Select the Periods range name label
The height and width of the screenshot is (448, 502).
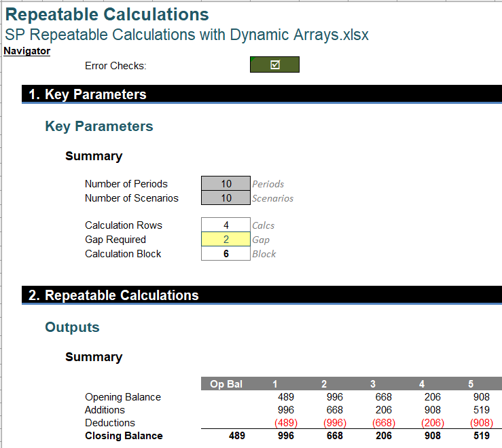(x=268, y=184)
